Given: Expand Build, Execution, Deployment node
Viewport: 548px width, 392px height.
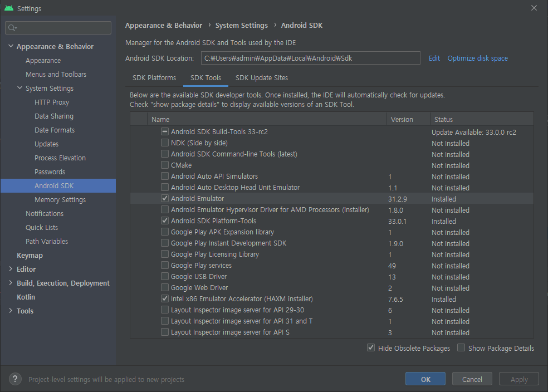Looking at the screenshot, I should (11, 283).
